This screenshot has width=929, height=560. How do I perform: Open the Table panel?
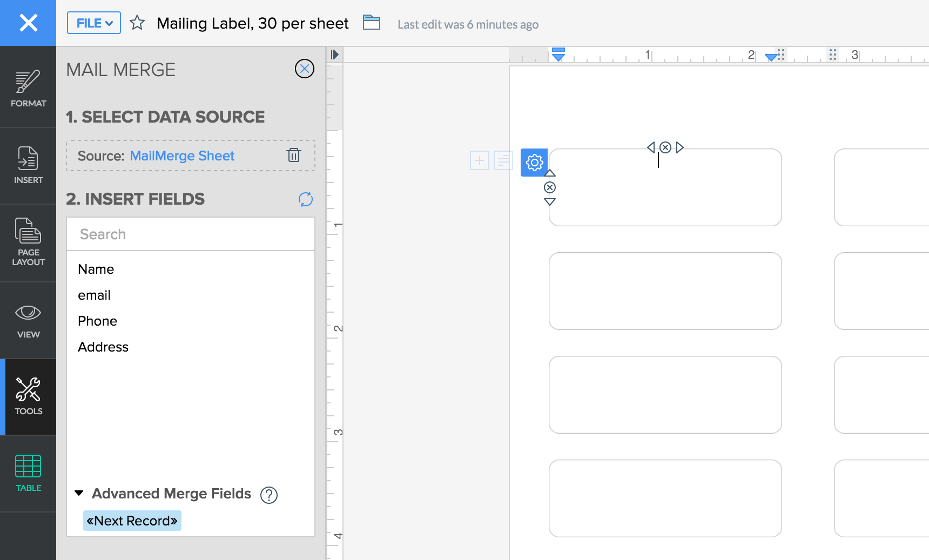tap(28, 473)
